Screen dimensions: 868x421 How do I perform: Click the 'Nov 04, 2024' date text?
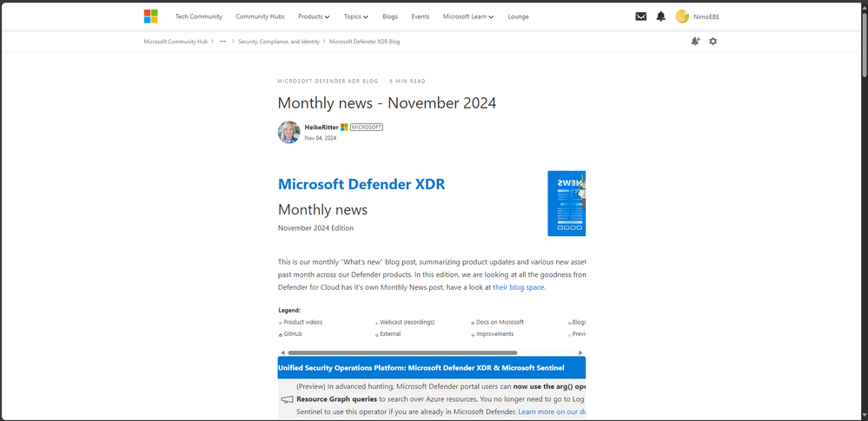coord(320,138)
